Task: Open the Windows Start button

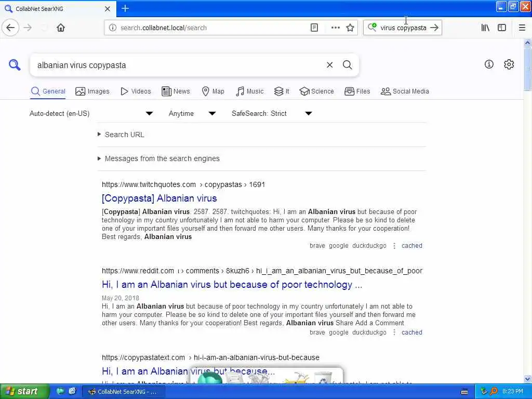Action: (x=24, y=391)
